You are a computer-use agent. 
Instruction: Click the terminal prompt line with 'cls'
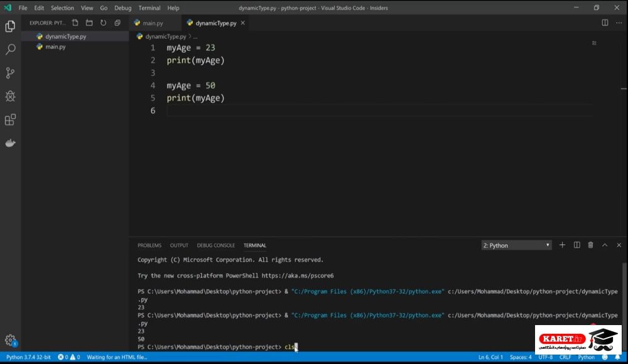pyautogui.click(x=217, y=347)
